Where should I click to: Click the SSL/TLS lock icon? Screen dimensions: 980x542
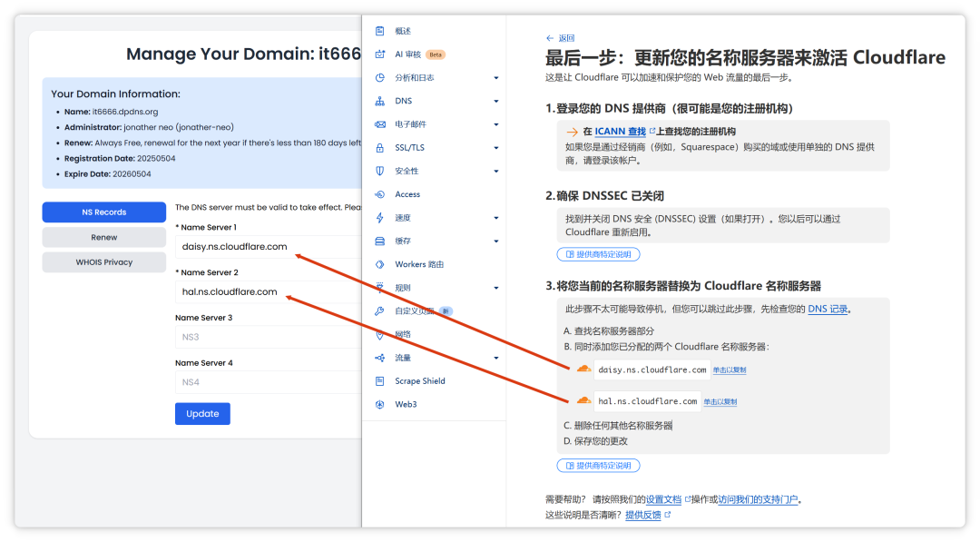pos(379,148)
